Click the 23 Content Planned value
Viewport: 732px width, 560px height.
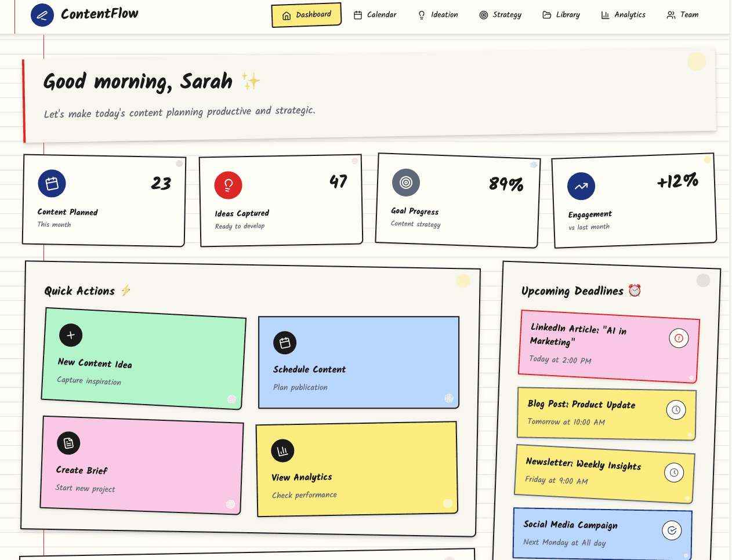tap(161, 184)
